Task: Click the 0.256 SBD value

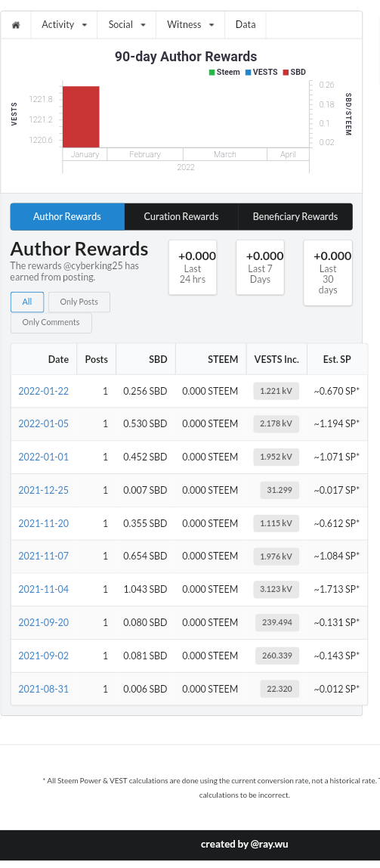Action: point(145,391)
